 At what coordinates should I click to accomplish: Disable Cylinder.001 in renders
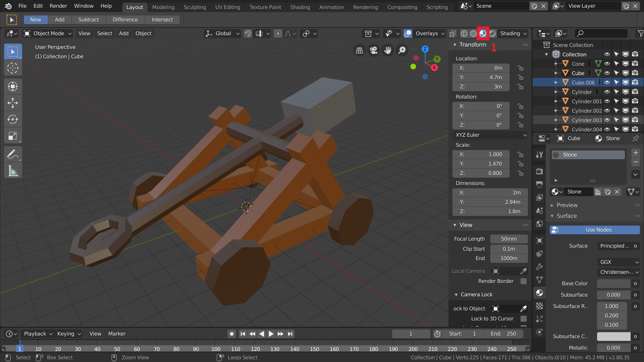click(635, 101)
